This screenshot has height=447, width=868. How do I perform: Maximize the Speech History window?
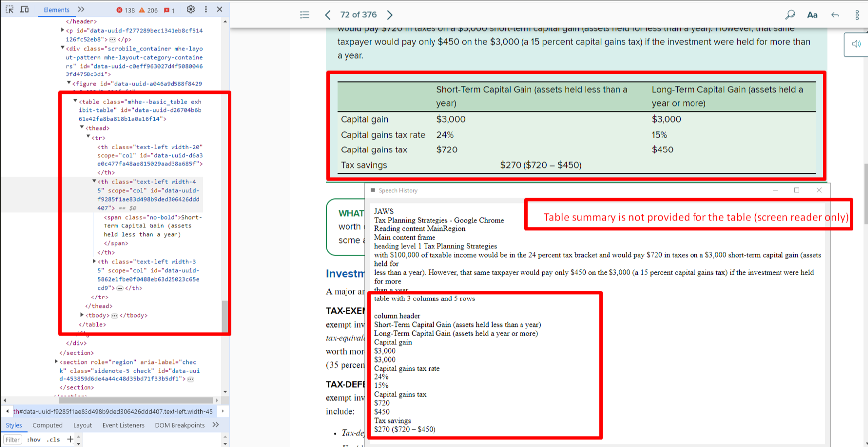[797, 190]
